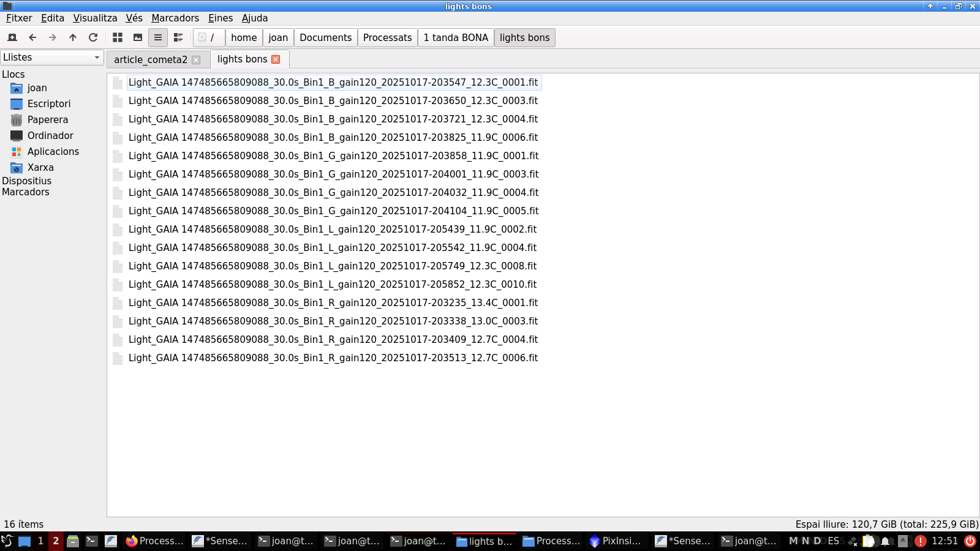
Task: Launch PixInsight from the taskbar
Action: [615, 541]
